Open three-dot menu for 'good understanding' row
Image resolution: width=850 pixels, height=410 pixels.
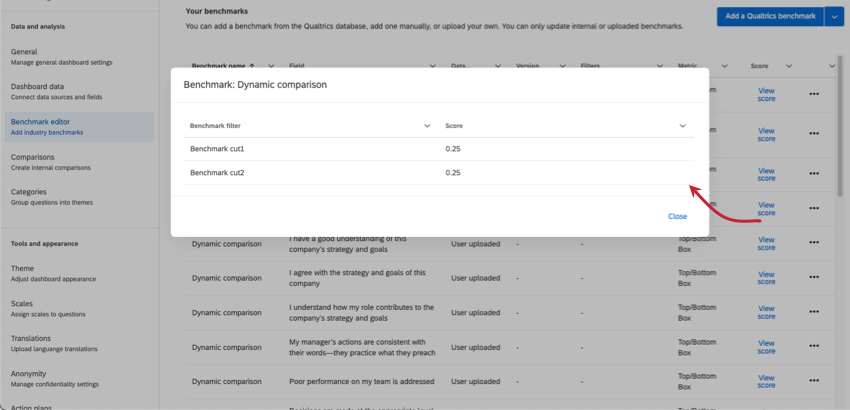813,243
